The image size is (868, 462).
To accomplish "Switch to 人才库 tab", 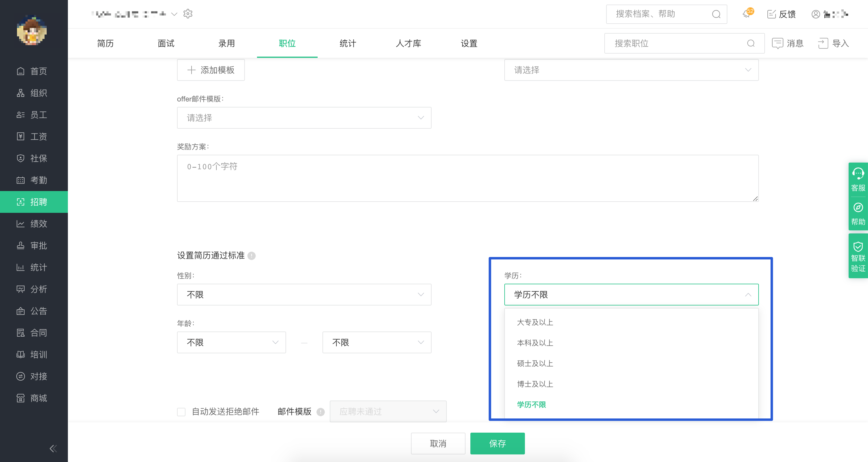I will (409, 43).
